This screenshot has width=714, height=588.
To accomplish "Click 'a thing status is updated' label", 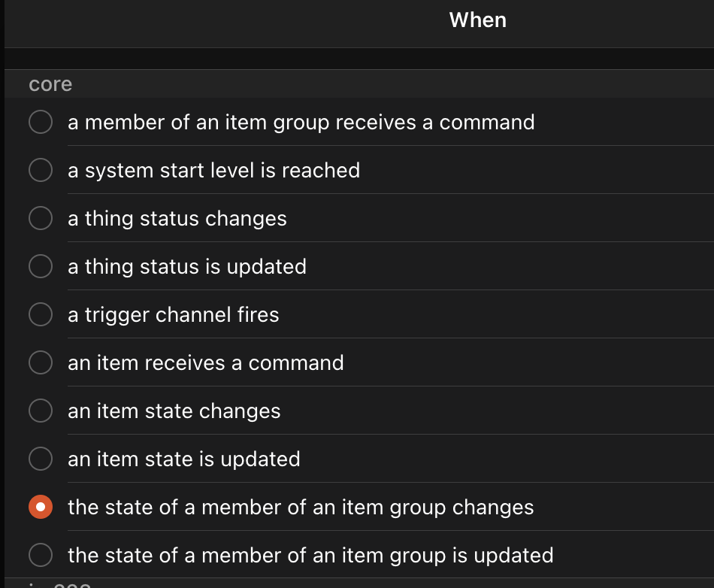I will pos(186,267).
